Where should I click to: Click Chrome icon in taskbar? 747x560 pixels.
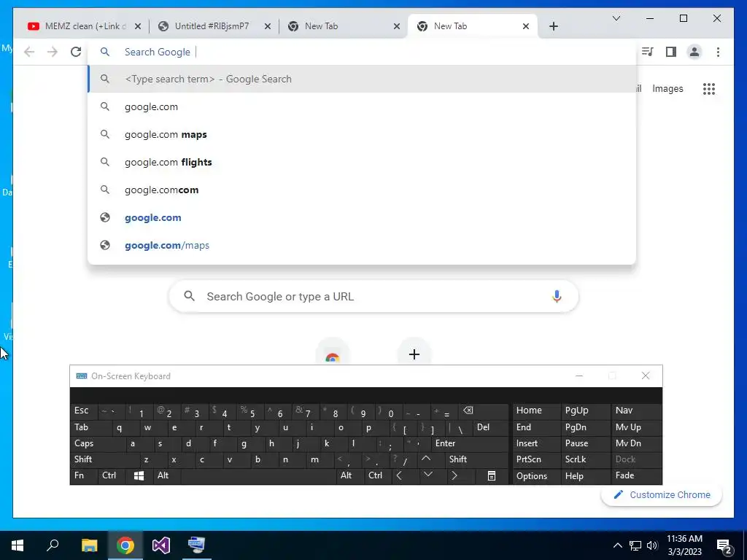125,545
